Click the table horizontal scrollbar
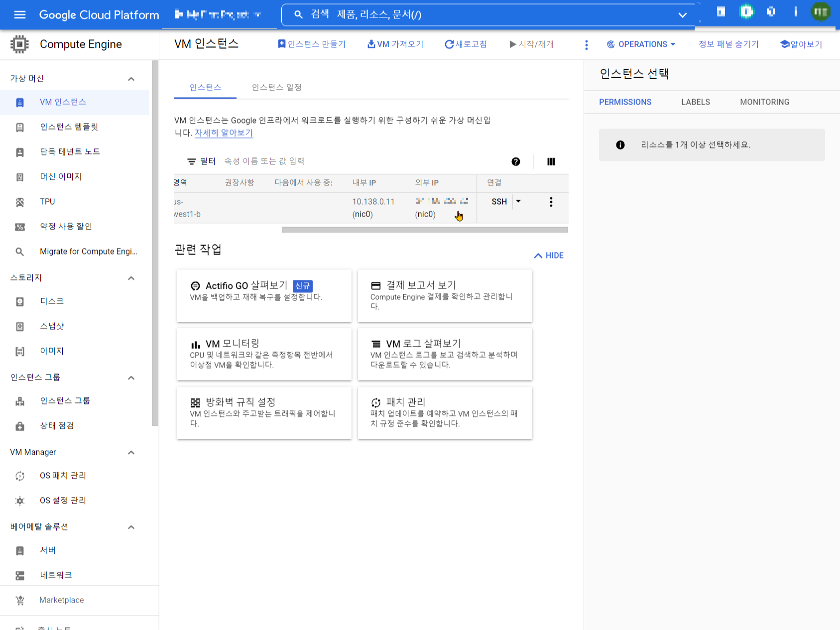This screenshot has height=630, width=840. coord(425,230)
